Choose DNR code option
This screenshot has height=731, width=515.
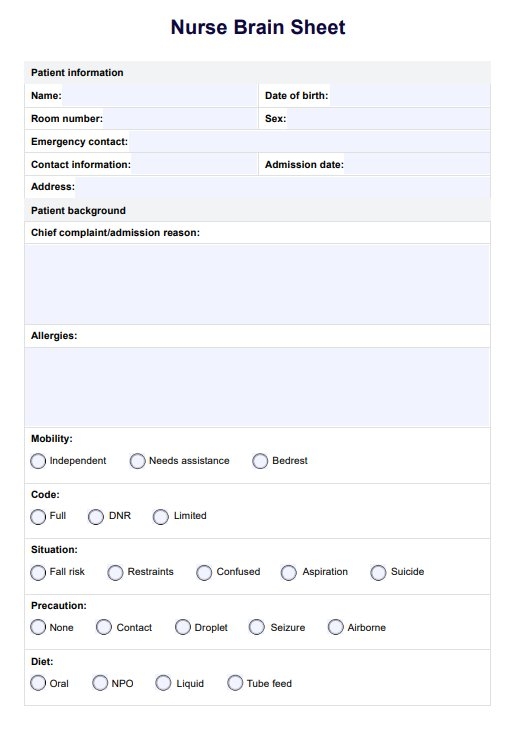pos(96,517)
